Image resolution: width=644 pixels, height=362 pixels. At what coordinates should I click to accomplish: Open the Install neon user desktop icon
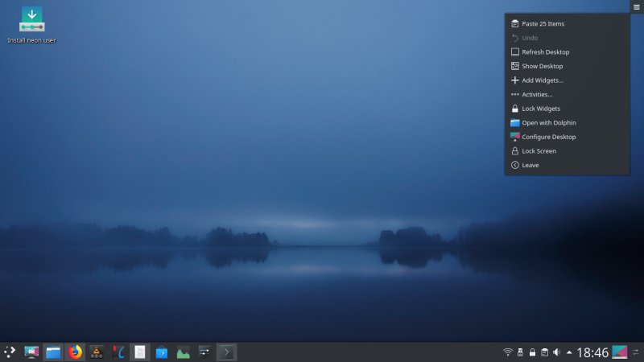(31, 25)
